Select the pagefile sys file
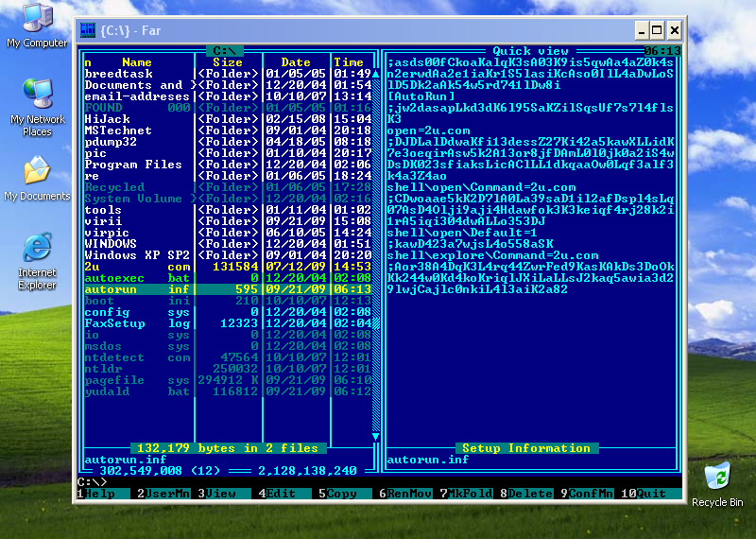The height and width of the screenshot is (539, 756). point(228,380)
